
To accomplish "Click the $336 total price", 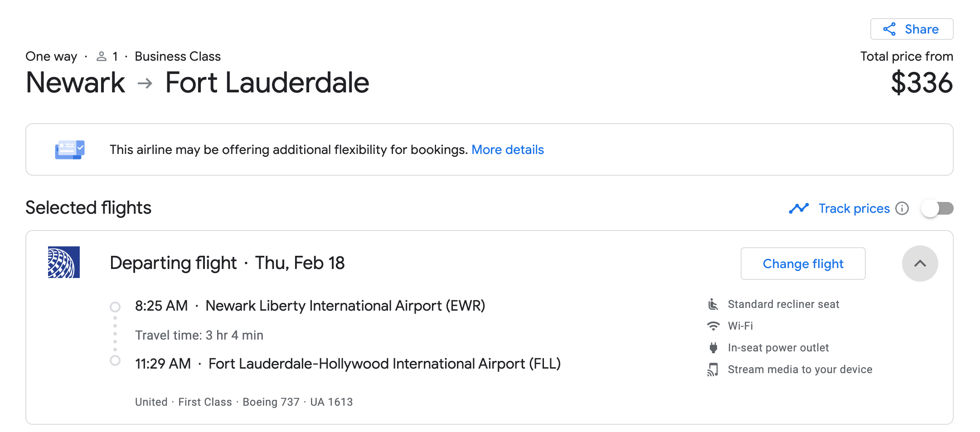I will (922, 83).
